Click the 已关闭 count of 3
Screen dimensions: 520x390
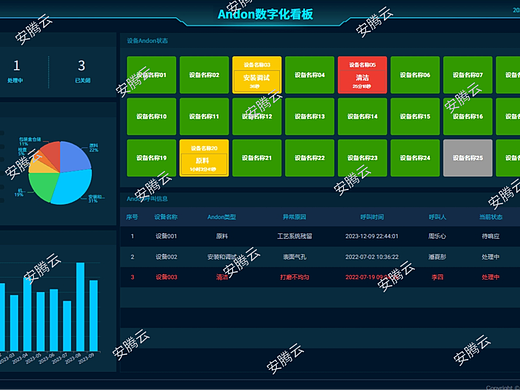[82, 65]
